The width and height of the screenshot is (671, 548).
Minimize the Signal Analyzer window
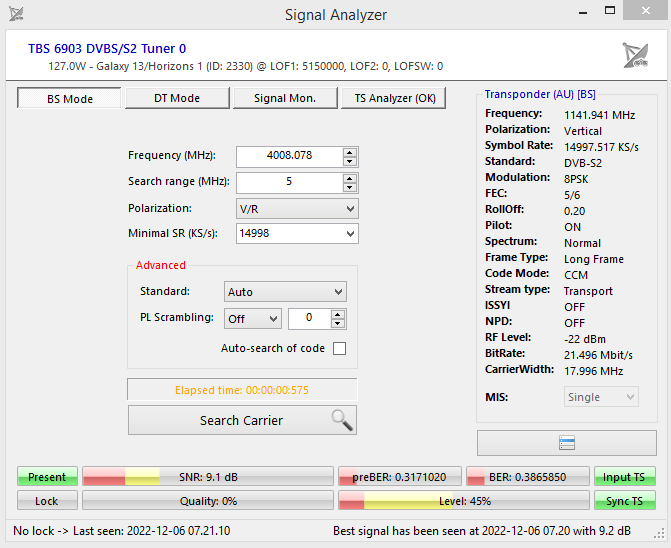pyautogui.click(x=582, y=11)
